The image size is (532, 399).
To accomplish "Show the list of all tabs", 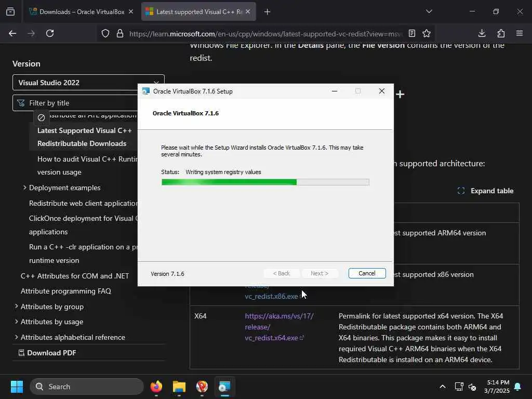I will 429,11.
